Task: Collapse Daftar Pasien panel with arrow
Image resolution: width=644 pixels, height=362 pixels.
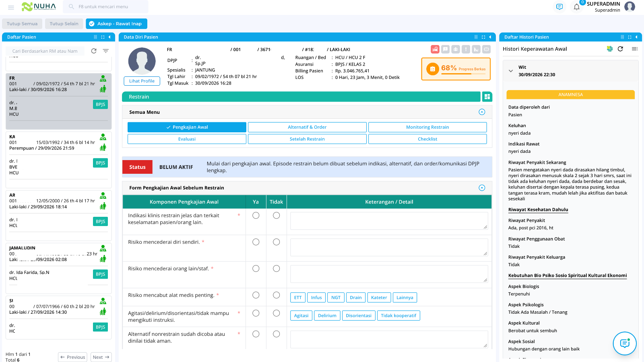Action: point(109,37)
